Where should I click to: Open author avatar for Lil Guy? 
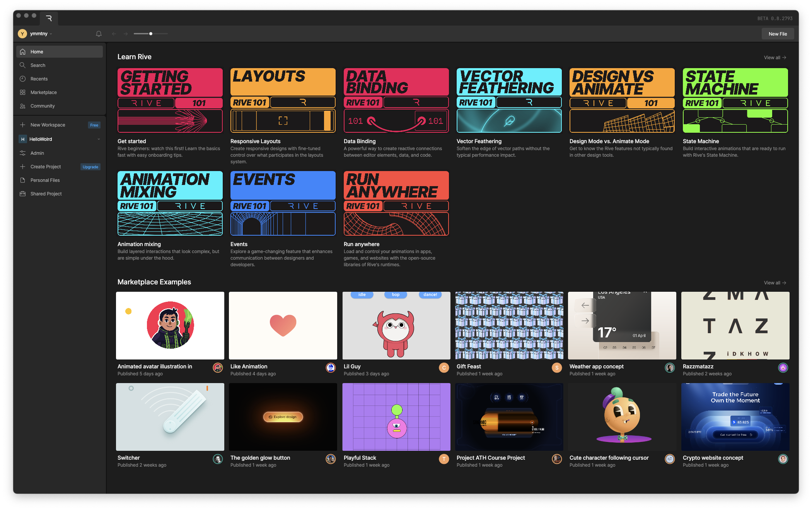pyautogui.click(x=444, y=368)
